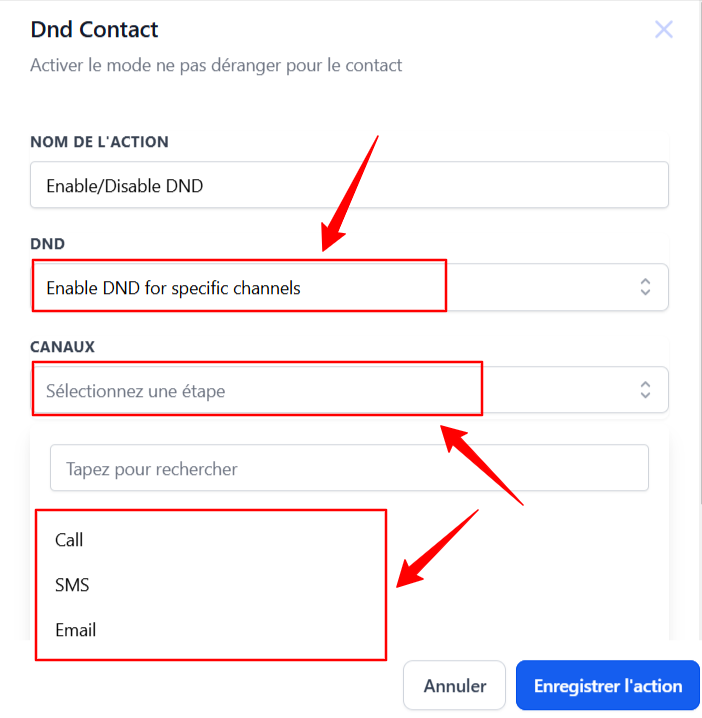Click the Annuler button
This screenshot has height=718, width=702.
pos(454,685)
